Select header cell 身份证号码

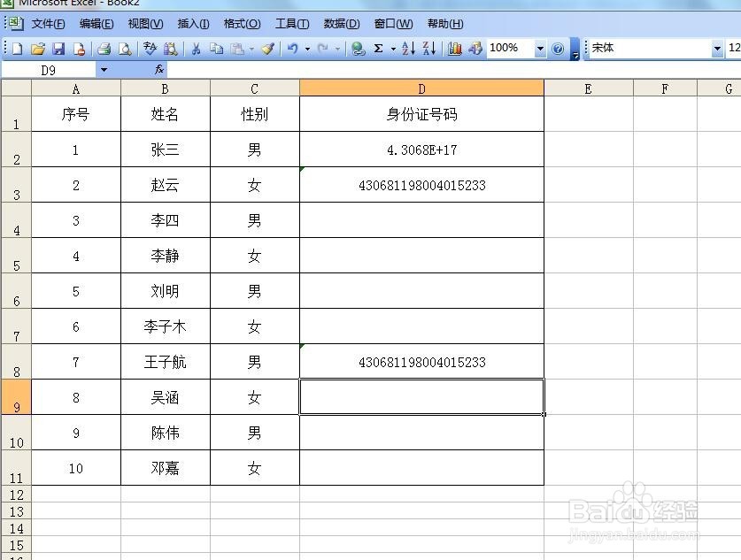pyautogui.click(x=421, y=114)
